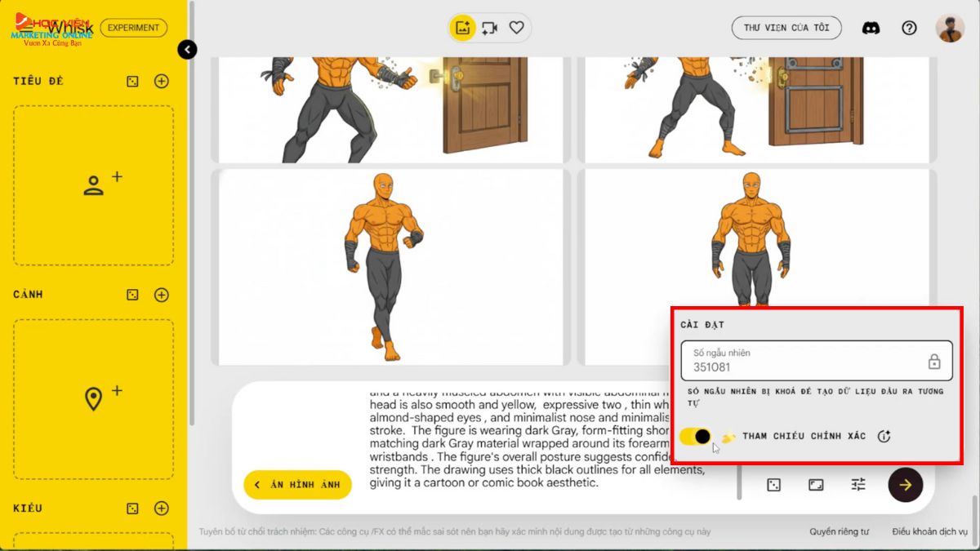
Task: Open the favorites heart tab
Action: [516, 28]
